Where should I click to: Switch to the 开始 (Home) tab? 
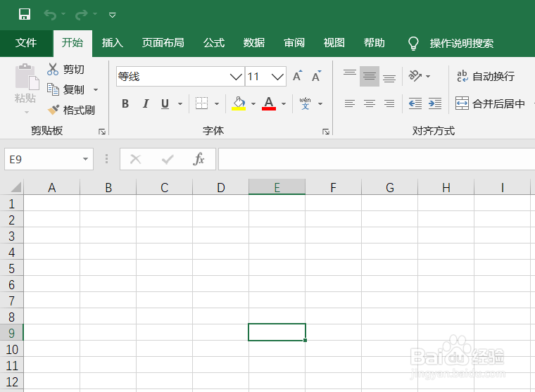coord(73,43)
